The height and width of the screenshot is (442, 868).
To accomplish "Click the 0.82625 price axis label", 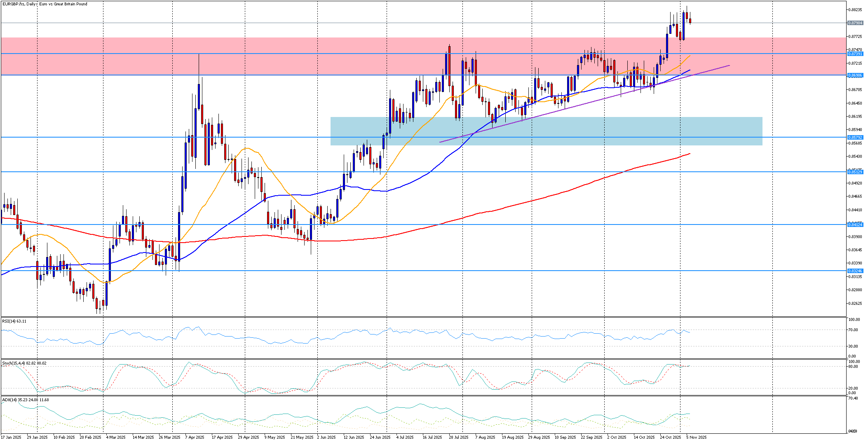I will (x=855, y=303).
